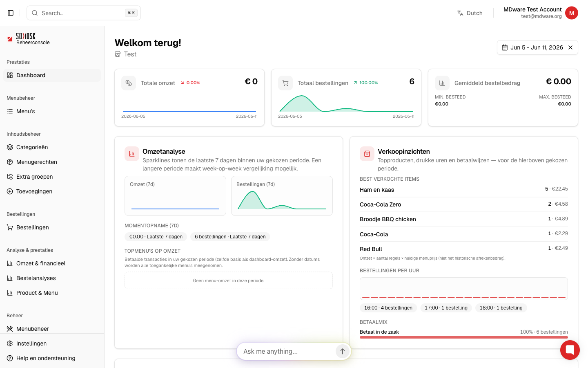The image size is (588, 368).
Task: Click the €0.00 · Laatste 7 dagen chip
Action: (x=156, y=237)
